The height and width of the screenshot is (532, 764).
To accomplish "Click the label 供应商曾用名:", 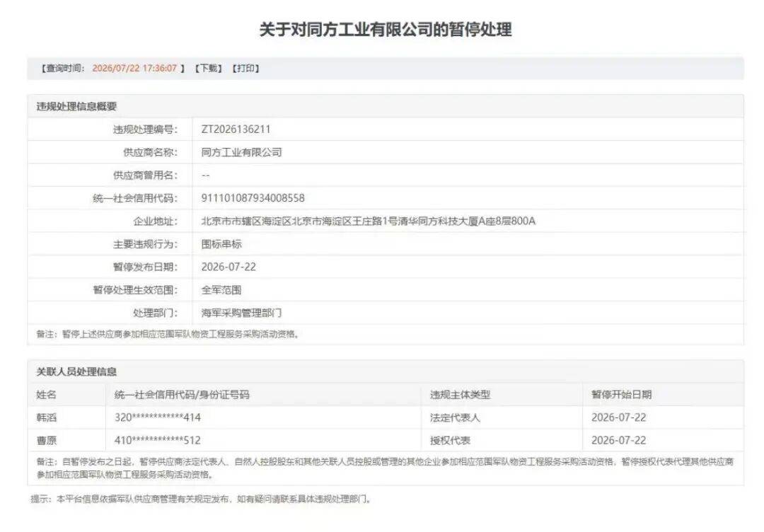I will 145,175.
